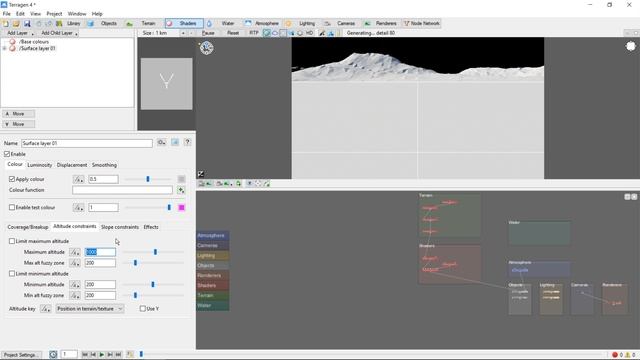Switch to the Coverage/Breakup tab
The image size is (640, 360).
(x=28, y=227)
